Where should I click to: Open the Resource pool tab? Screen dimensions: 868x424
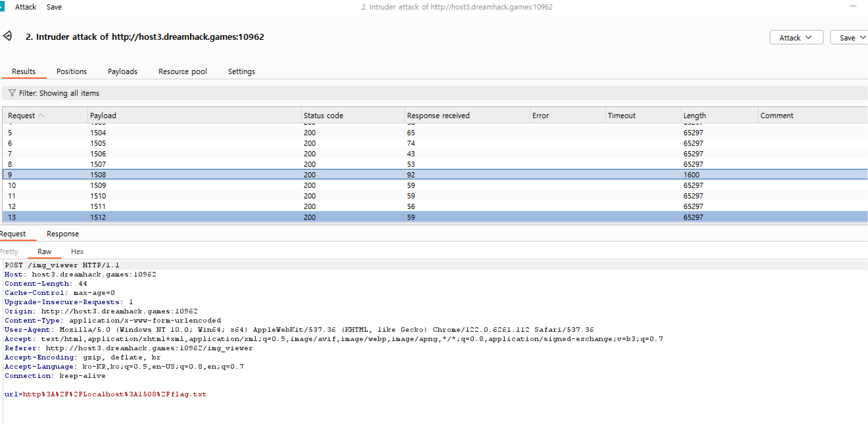point(182,71)
